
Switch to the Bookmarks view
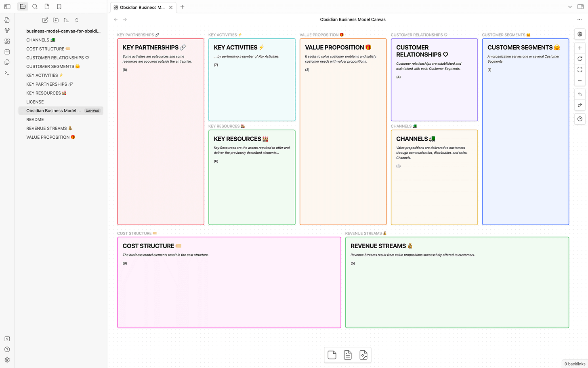[59, 6]
